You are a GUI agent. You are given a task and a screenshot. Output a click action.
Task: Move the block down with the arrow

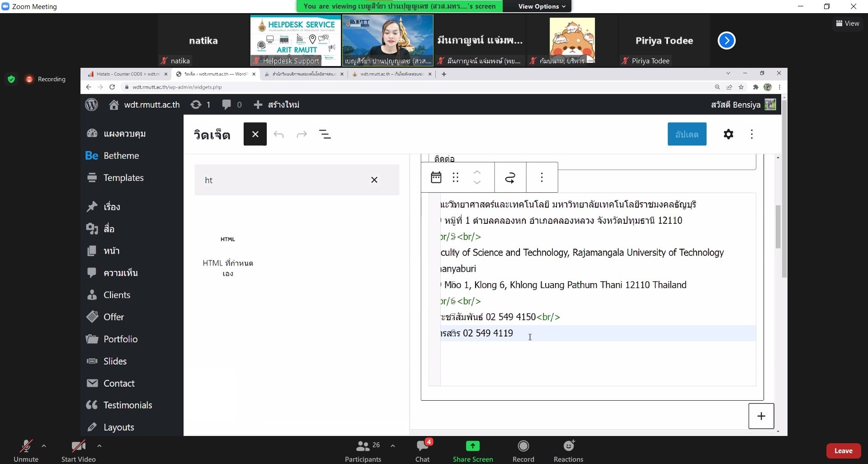click(477, 182)
